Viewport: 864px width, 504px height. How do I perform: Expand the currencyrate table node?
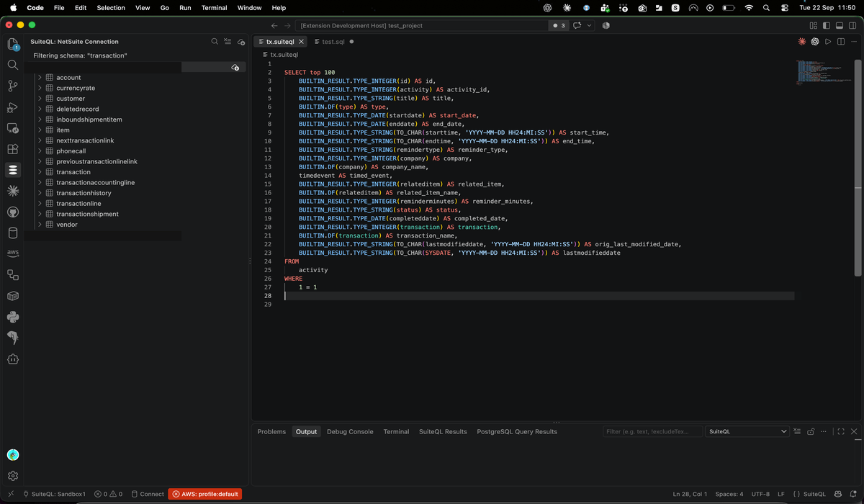(40, 88)
